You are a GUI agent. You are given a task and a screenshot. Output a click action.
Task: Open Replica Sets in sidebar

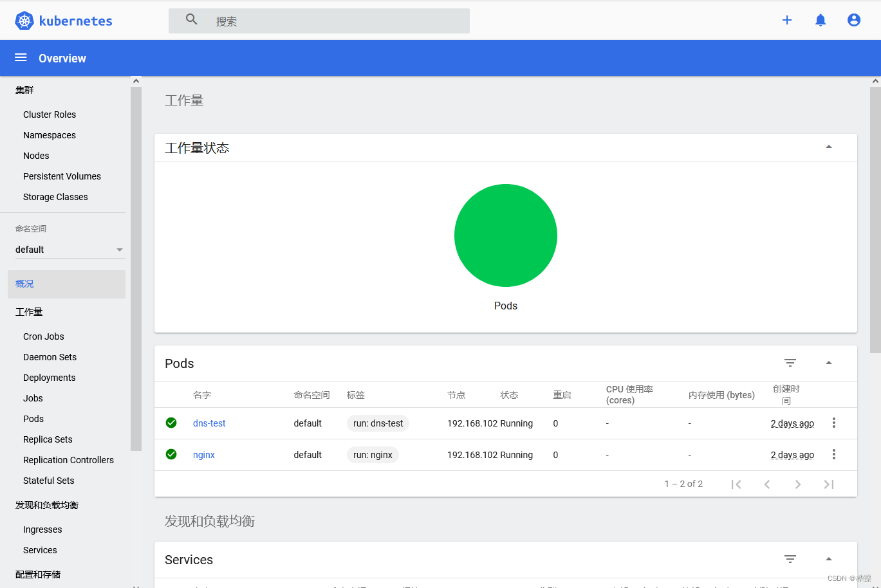click(x=48, y=439)
